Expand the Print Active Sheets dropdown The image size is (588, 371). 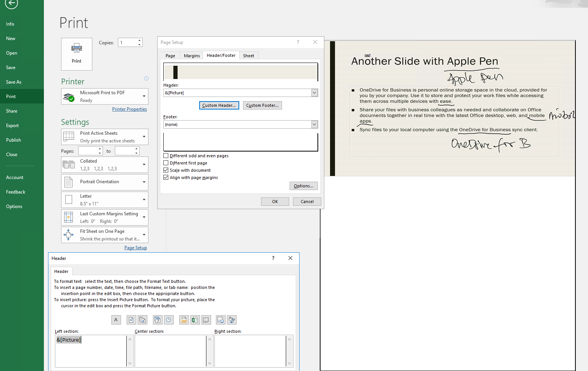pyautogui.click(x=105, y=137)
